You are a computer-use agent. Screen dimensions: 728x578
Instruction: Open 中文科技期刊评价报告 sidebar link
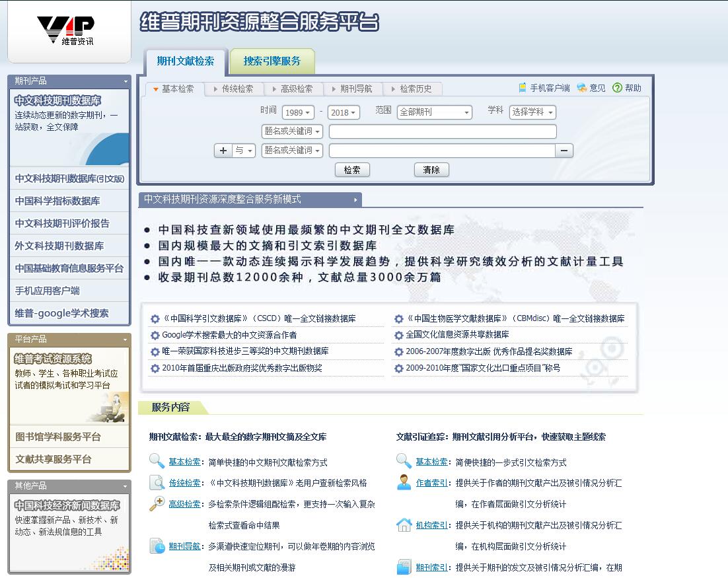coord(69,223)
